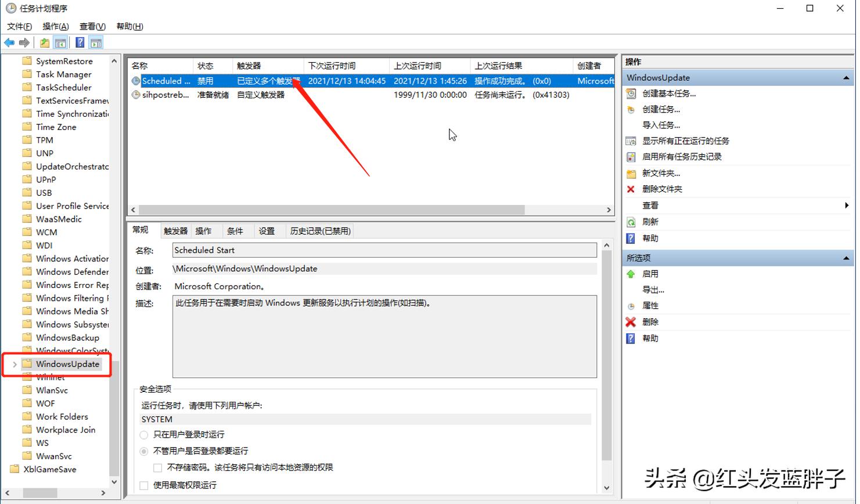This screenshot has width=860, height=504.
Task: Enable the 不存储密码 checkbox
Action: tap(157, 467)
